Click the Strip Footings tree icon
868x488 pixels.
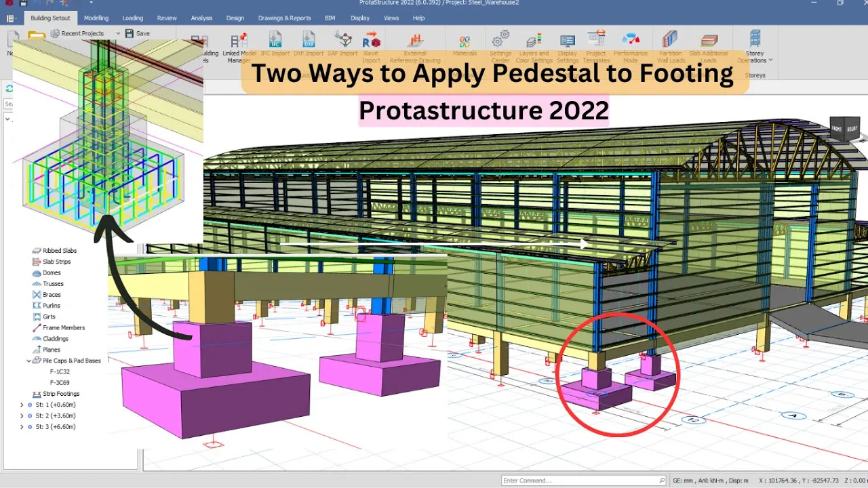(x=37, y=394)
